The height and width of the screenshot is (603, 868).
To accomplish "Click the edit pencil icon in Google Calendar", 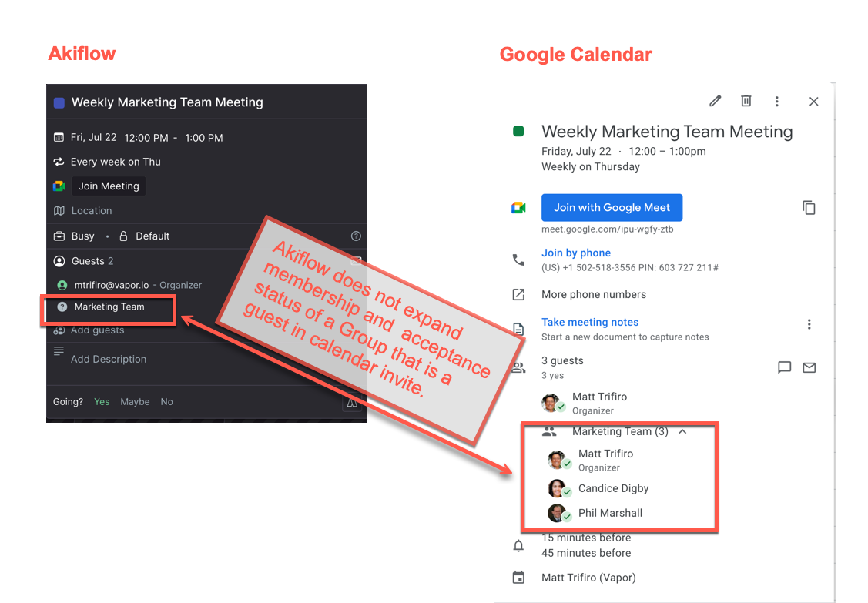I will click(716, 101).
